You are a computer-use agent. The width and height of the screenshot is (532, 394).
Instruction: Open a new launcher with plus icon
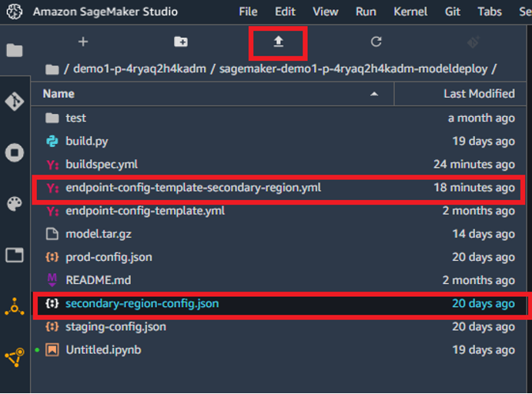click(x=83, y=42)
